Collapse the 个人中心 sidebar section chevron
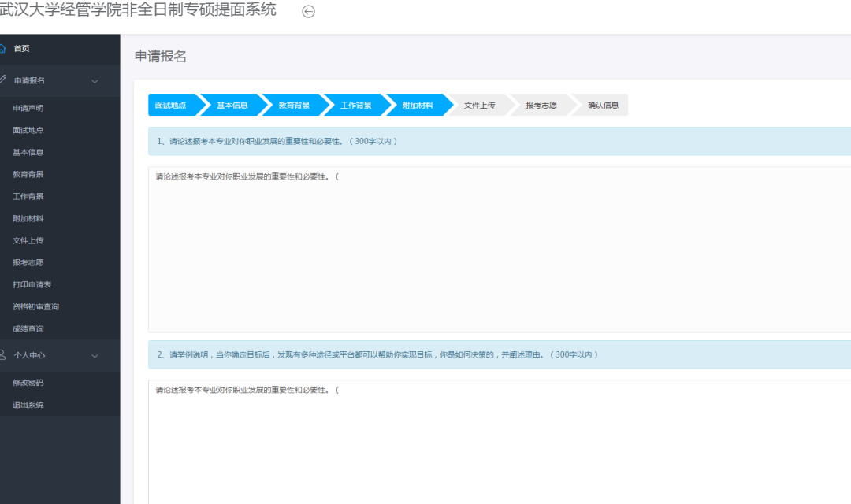Viewport: 851px width, 504px height. pyautogui.click(x=95, y=356)
